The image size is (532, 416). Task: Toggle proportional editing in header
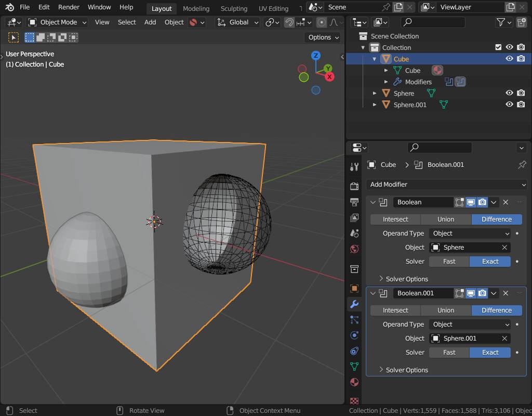(321, 22)
